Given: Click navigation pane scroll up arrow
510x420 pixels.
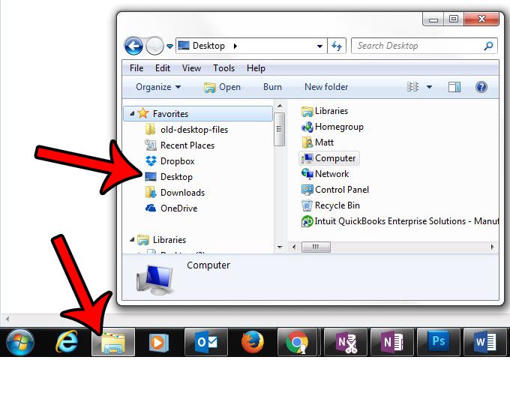Looking at the screenshot, I should click(x=280, y=106).
